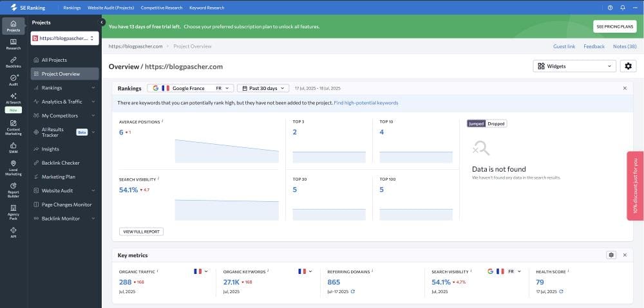The image size is (644, 308).
Task: Open the Organic Traffic country flag dropdown
Action: pyautogui.click(x=201, y=271)
